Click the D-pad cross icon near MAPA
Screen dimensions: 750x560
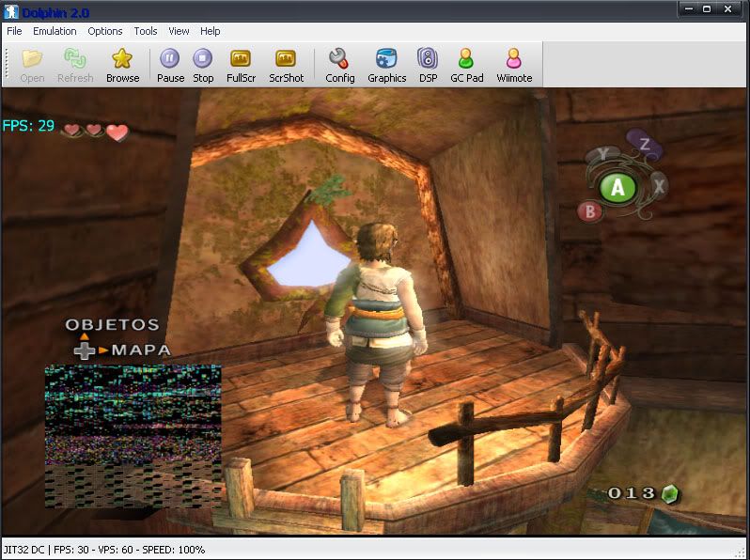(x=85, y=350)
